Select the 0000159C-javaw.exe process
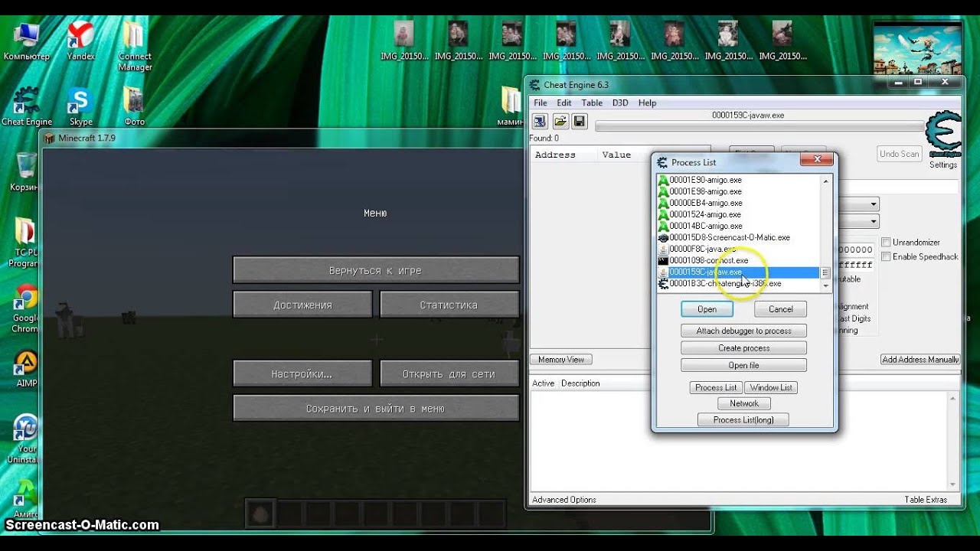The image size is (980, 551). click(739, 272)
